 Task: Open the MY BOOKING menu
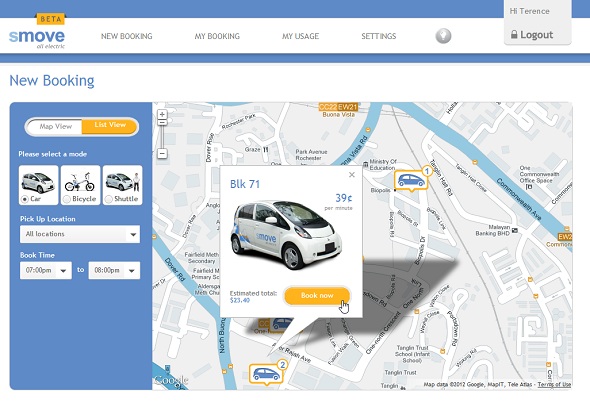[x=217, y=36]
